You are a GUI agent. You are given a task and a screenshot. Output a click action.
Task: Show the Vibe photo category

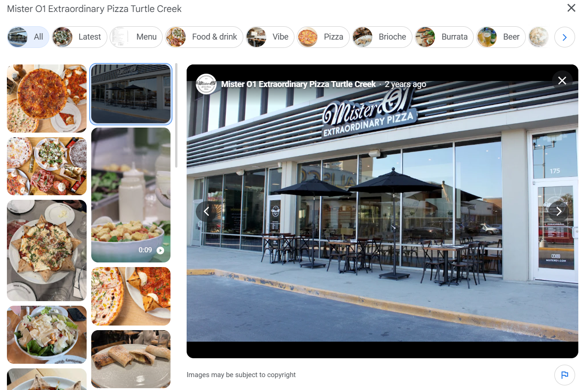pyautogui.click(x=270, y=37)
